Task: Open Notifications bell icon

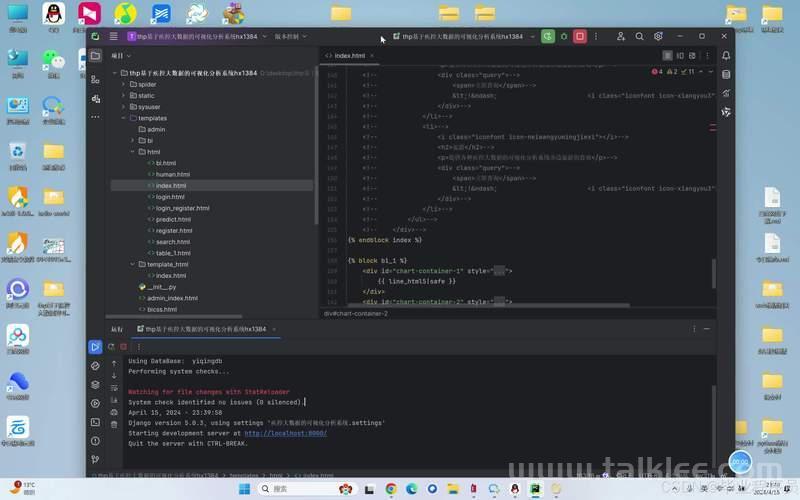Action: coord(726,56)
